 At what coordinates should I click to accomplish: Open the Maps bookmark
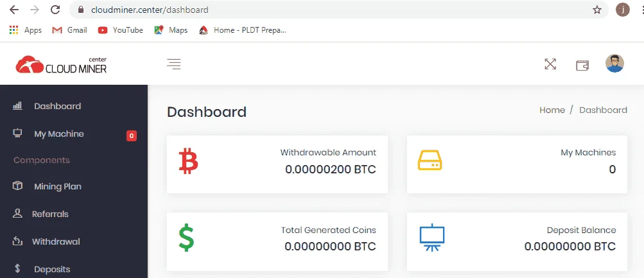(x=171, y=30)
